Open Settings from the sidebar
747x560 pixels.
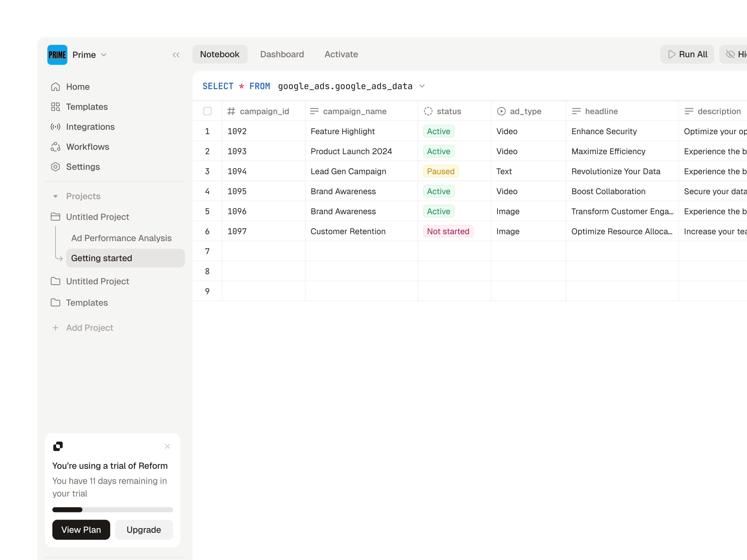pyautogui.click(x=83, y=167)
